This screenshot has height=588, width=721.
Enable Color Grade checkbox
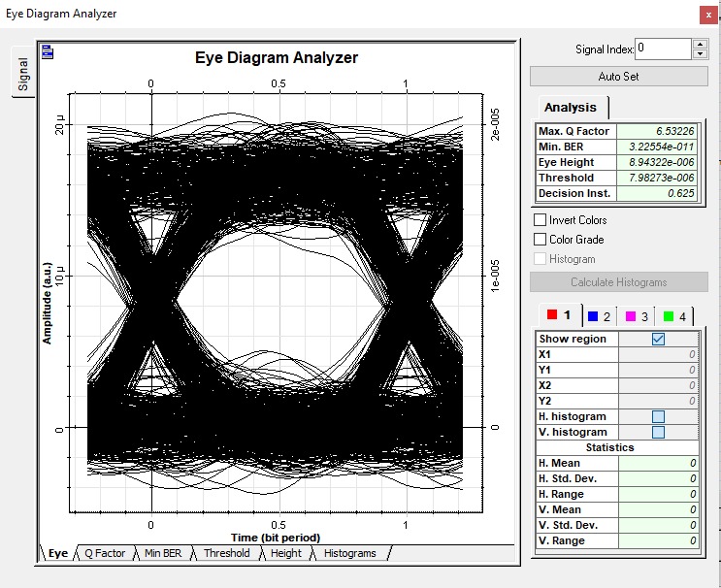click(x=540, y=239)
